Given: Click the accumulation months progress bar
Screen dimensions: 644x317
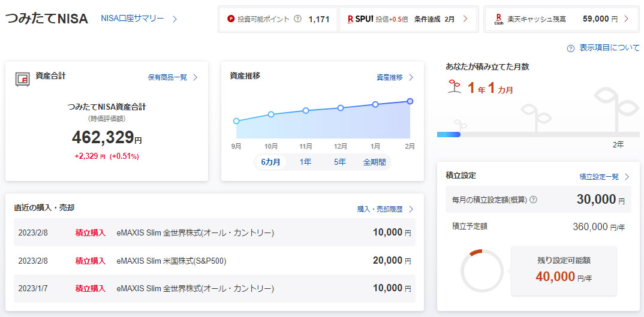Looking at the screenshot, I should tap(538, 134).
